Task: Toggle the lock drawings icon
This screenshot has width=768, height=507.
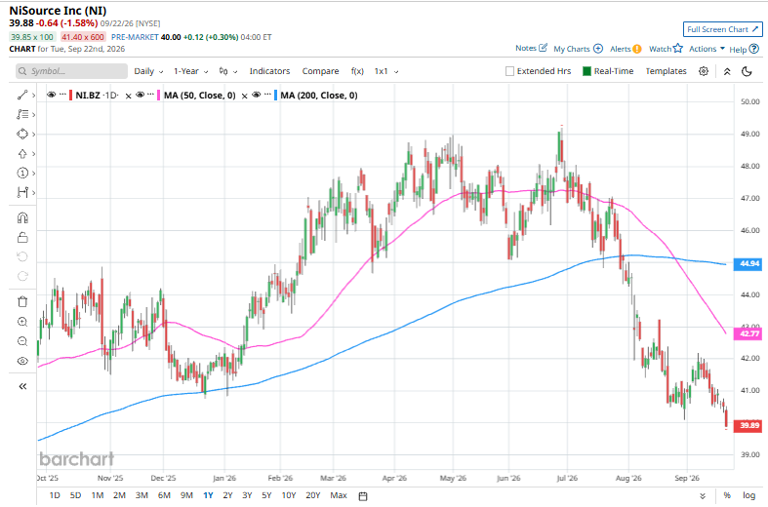Action: (x=23, y=238)
